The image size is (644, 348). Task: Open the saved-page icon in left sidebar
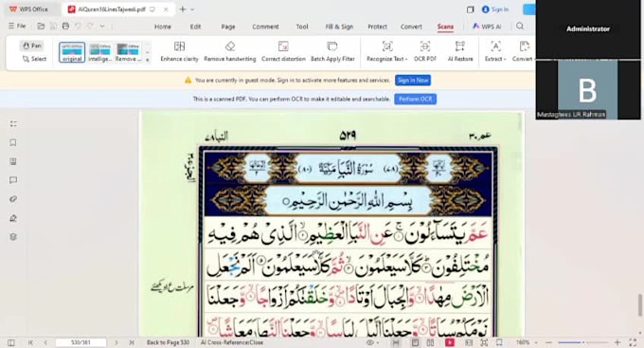point(13,161)
